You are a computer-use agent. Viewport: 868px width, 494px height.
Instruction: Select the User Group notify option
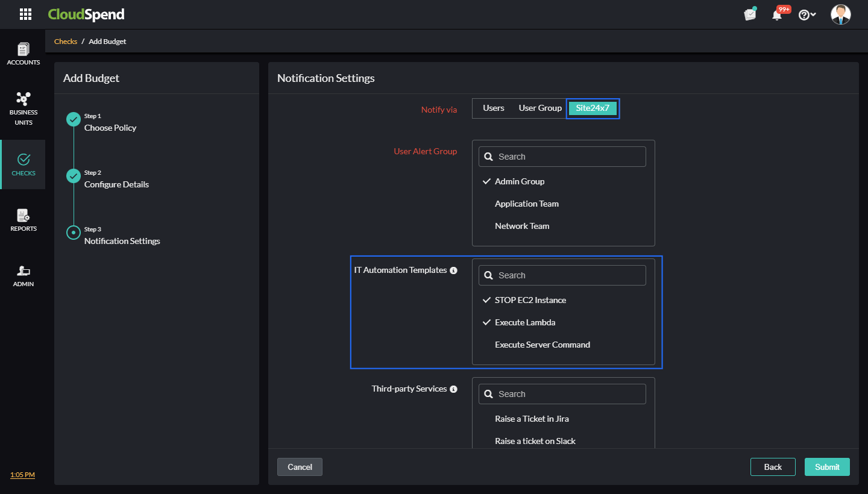click(539, 108)
